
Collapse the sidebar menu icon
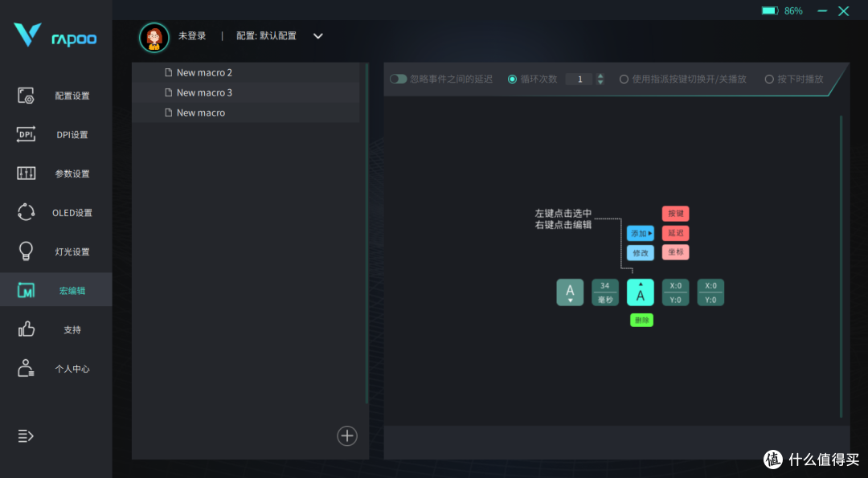click(26, 436)
